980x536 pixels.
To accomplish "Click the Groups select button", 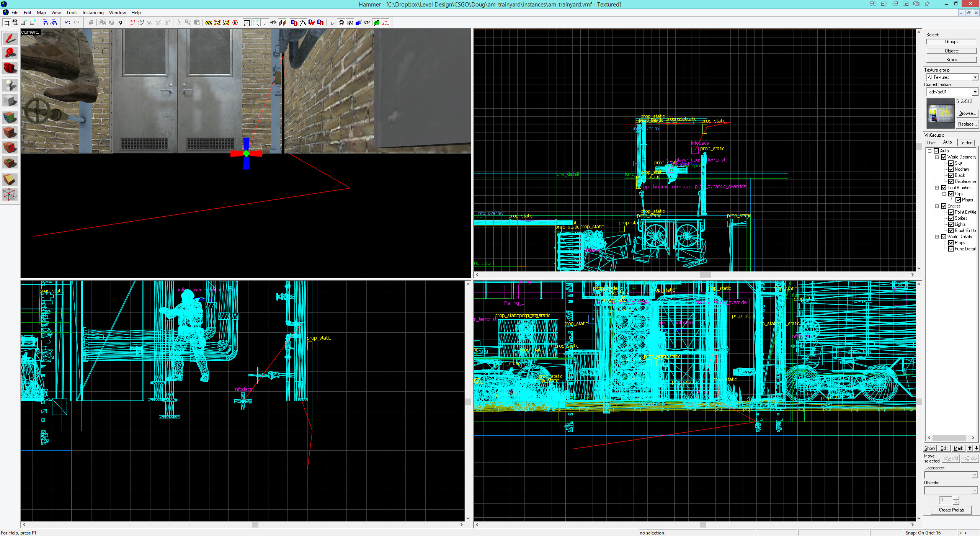I will coord(952,42).
